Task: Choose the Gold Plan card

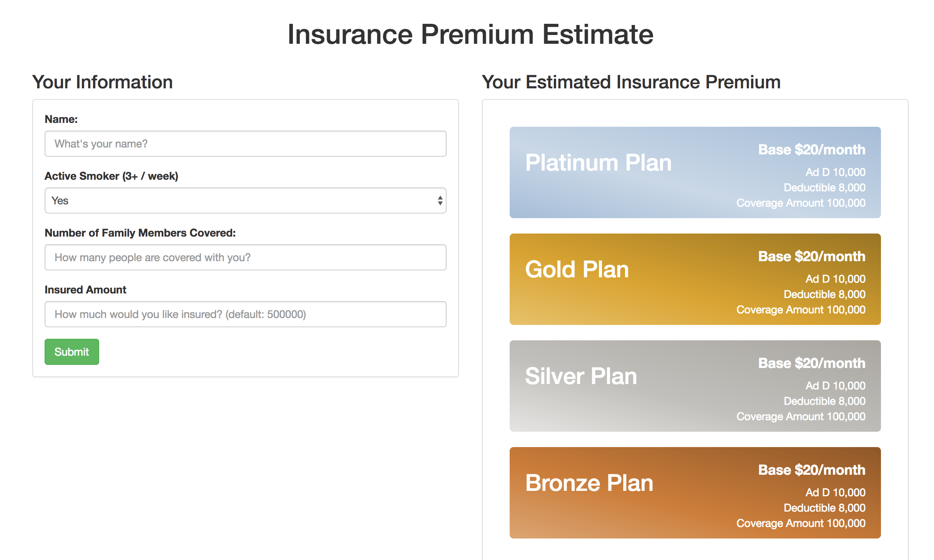Action: (695, 279)
